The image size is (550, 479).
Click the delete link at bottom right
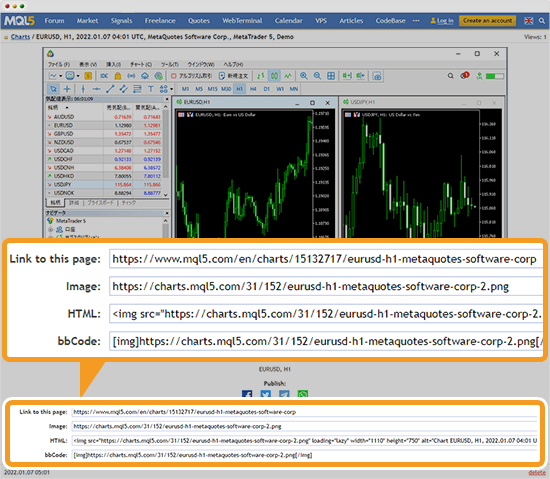pyautogui.click(x=537, y=473)
